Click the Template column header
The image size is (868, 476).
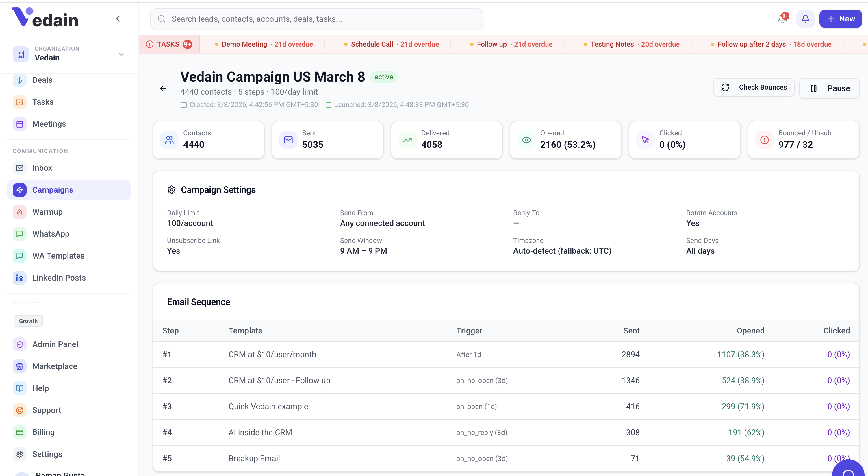245,331
